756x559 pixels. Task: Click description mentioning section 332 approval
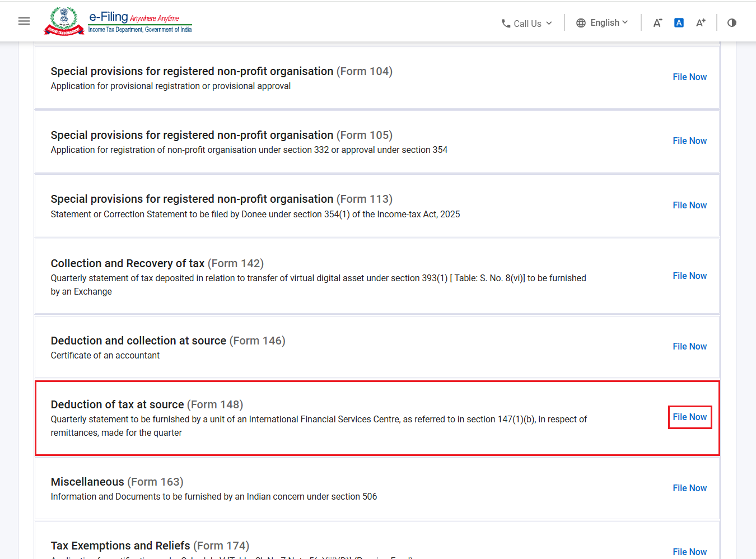[x=249, y=150]
